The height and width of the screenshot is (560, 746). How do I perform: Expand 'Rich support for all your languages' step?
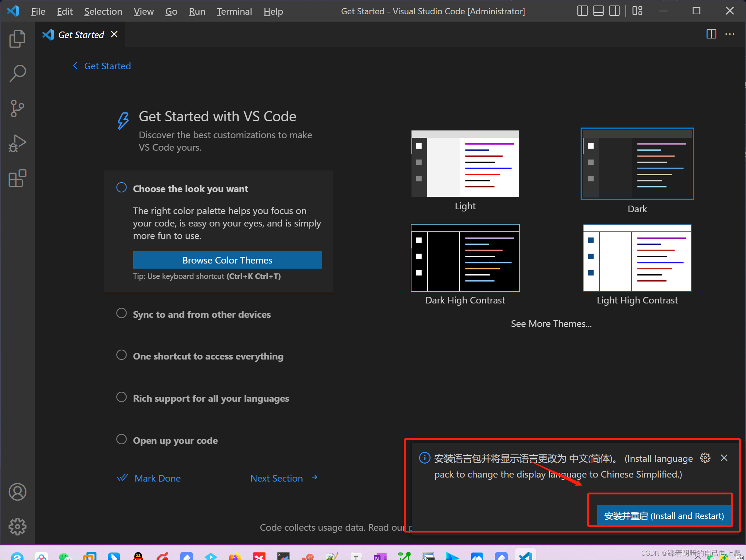[211, 398]
